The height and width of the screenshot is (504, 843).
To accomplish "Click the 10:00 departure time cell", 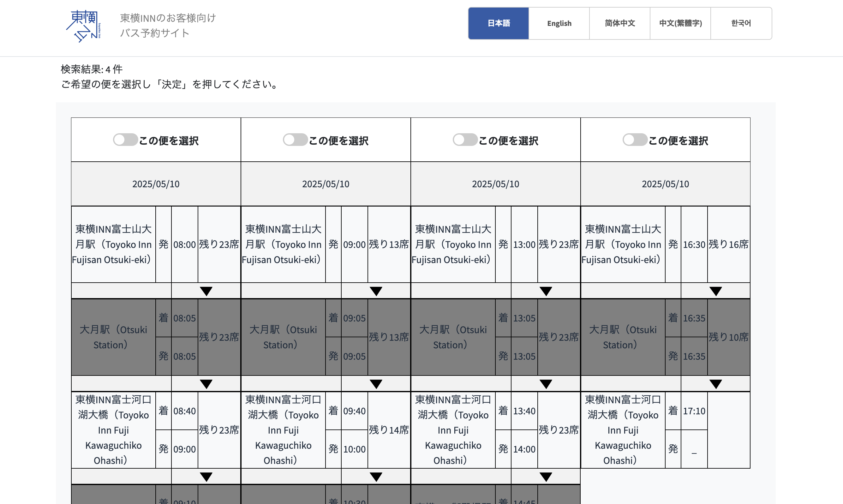I will 354,449.
